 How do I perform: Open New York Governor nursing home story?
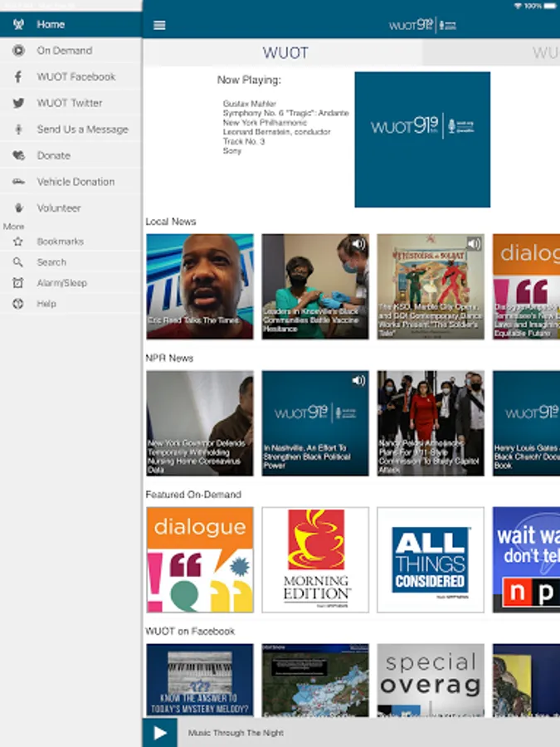pyautogui.click(x=200, y=423)
